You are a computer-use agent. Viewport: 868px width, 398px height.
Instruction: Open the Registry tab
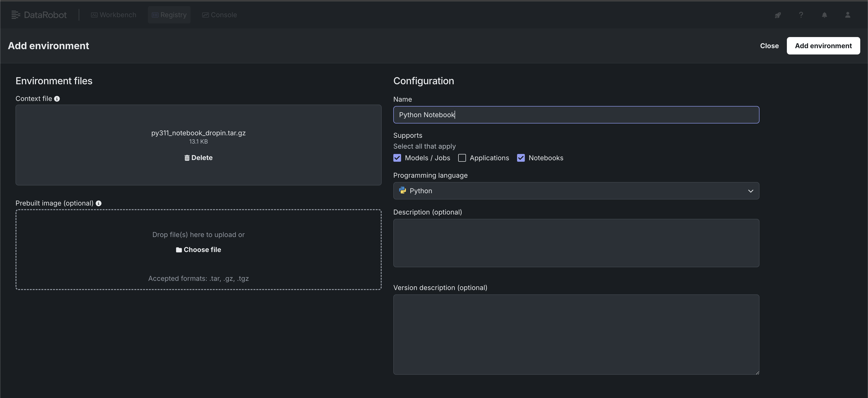pos(169,15)
